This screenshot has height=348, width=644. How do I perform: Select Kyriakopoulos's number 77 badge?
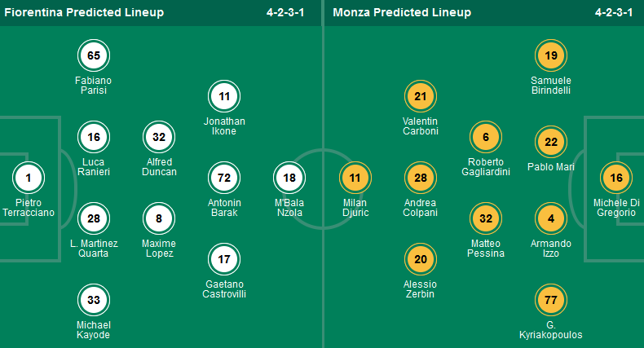click(x=550, y=301)
